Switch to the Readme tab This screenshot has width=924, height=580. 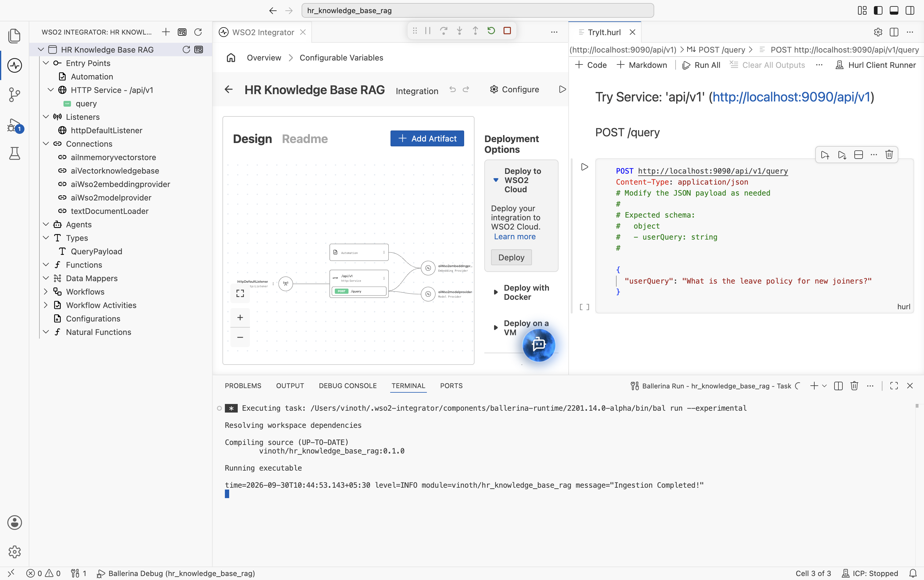(305, 139)
